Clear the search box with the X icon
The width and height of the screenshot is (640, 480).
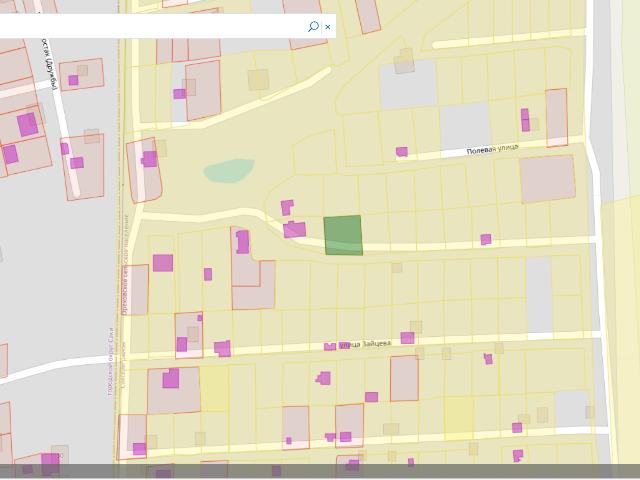coord(328,27)
